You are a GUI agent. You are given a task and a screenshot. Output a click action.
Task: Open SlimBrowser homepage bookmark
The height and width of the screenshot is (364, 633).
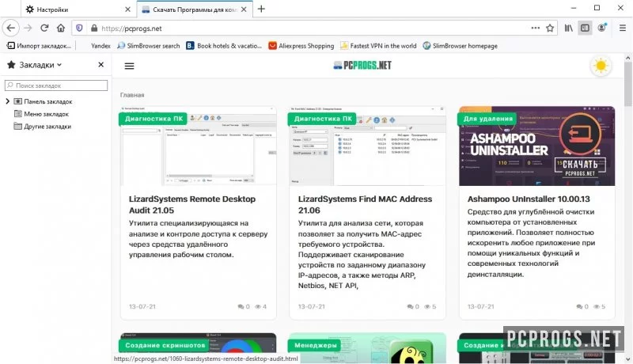coord(460,46)
